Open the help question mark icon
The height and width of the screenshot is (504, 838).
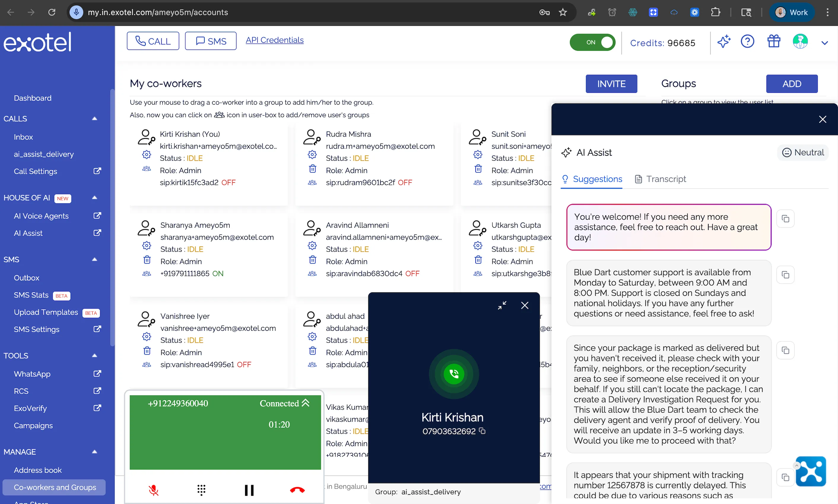point(747,42)
